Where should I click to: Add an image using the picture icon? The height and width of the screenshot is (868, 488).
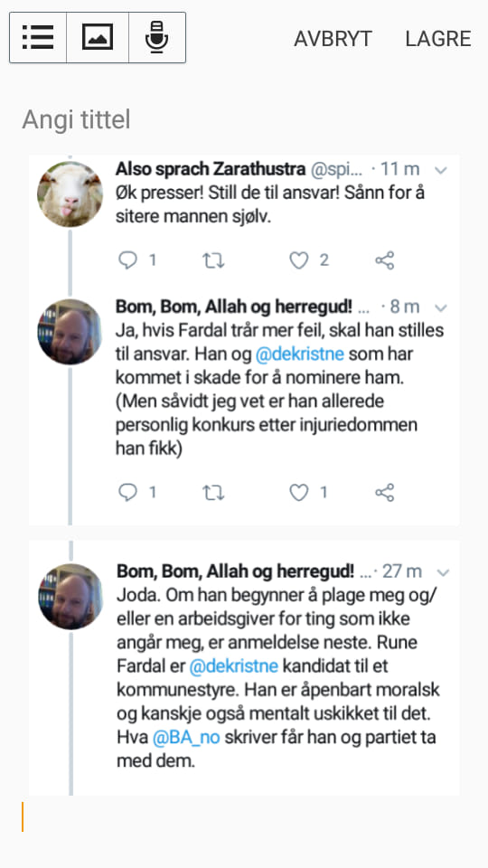point(98,38)
